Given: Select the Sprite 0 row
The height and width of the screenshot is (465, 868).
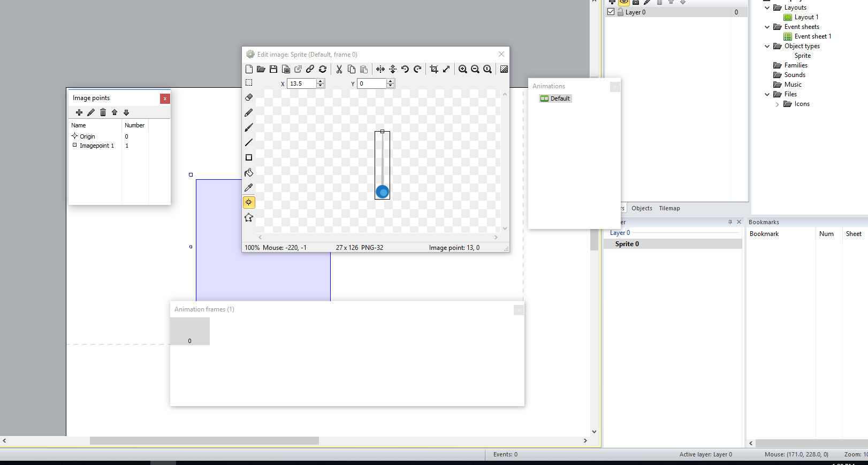Looking at the screenshot, I should click(x=673, y=244).
